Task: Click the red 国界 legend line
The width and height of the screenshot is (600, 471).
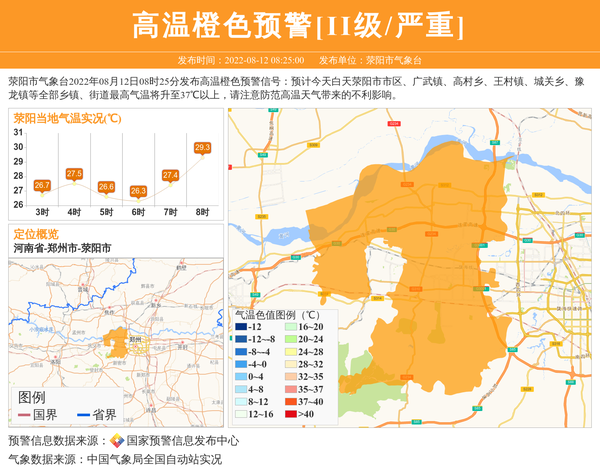Action: 23,414
